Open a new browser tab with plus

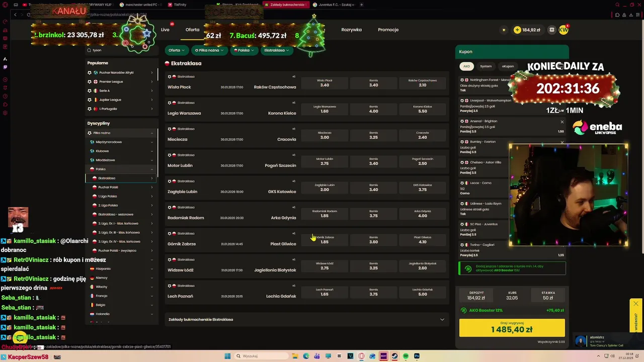pyautogui.click(x=361, y=5)
